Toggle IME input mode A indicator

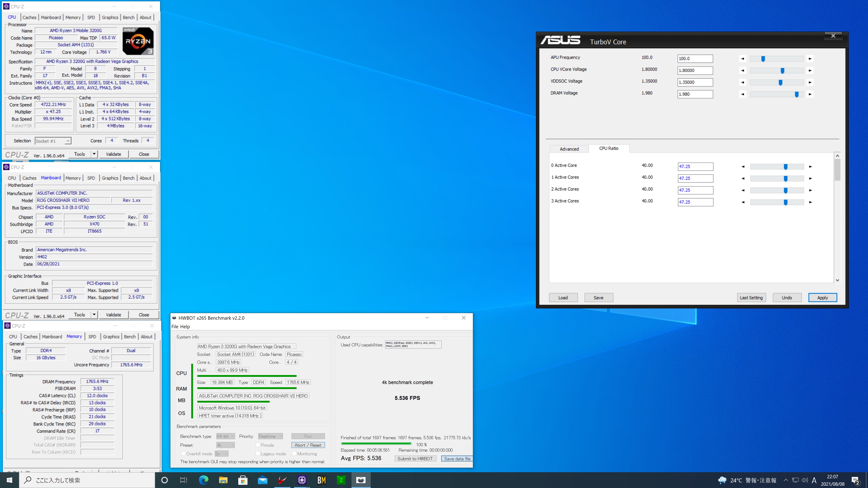(x=814, y=480)
